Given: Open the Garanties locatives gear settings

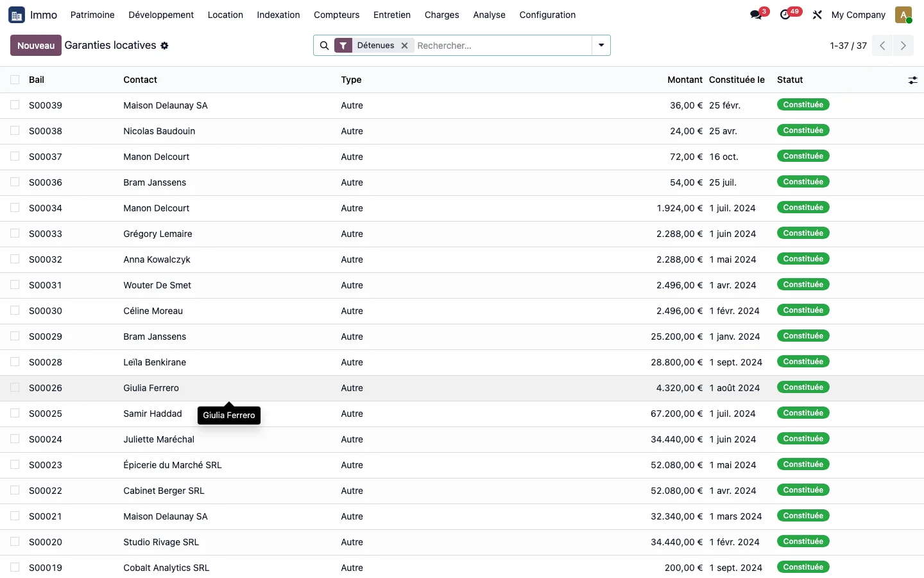Looking at the screenshot, I should [164, 46].
